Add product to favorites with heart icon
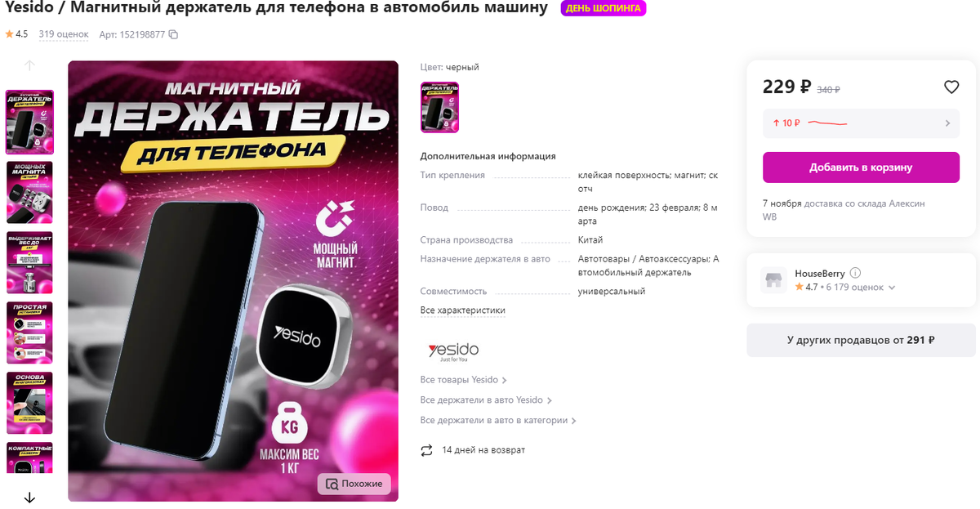 pos(951,87)
